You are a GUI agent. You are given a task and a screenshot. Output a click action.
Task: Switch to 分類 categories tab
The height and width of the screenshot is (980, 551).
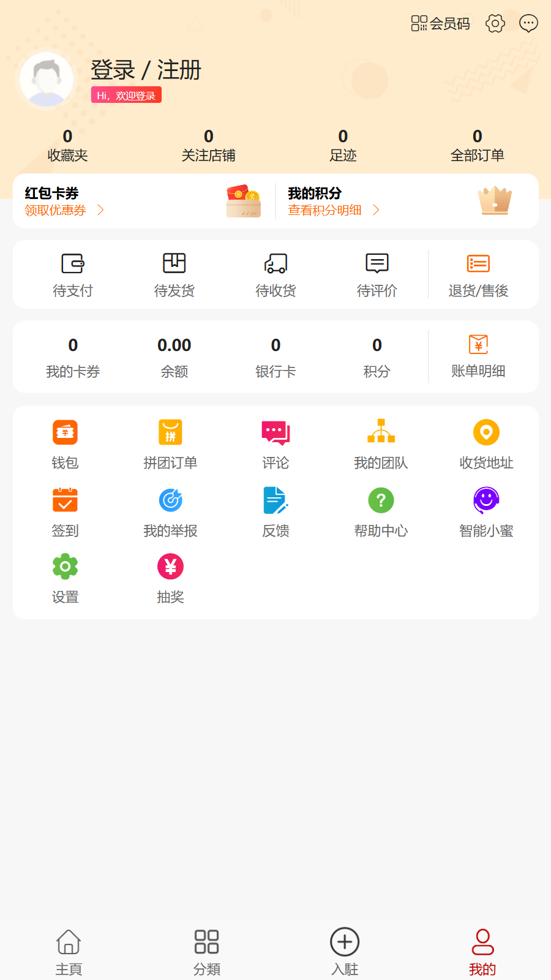point(206,952)
